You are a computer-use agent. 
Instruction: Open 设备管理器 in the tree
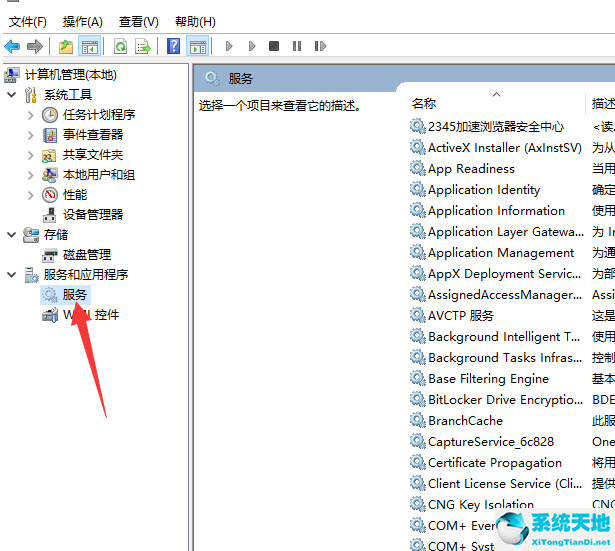93,215
